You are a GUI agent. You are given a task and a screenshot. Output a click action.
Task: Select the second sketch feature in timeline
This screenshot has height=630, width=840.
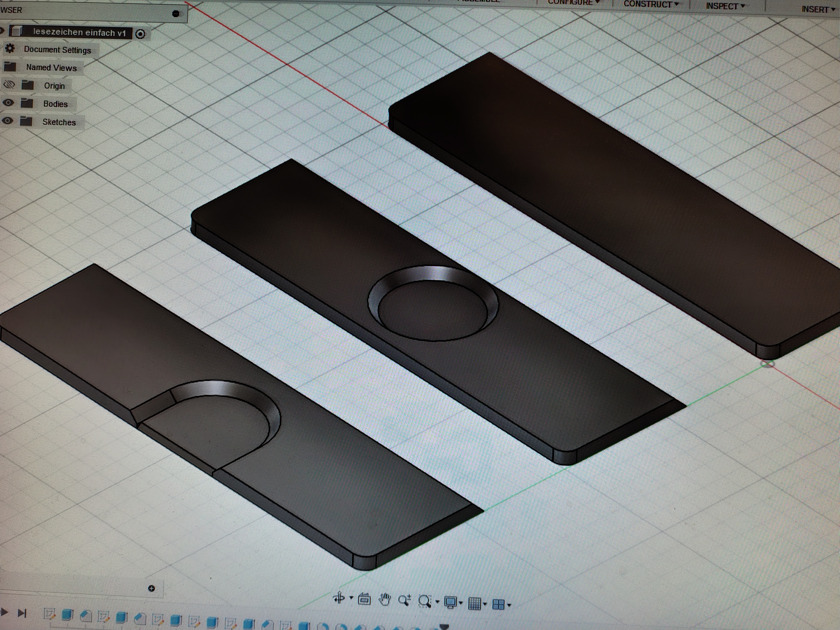[104, 617]
